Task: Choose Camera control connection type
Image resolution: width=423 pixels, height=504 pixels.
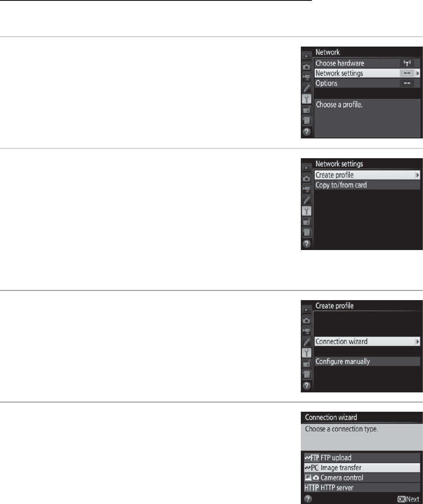Action: click(x=362, y=477)
